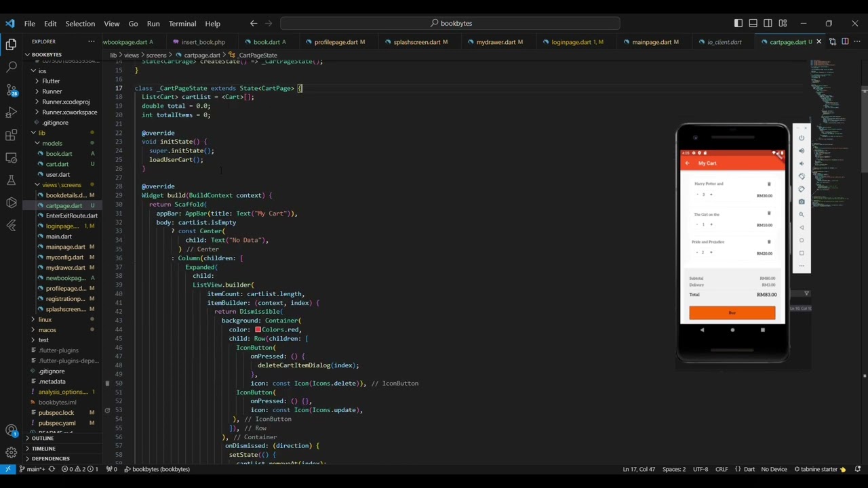
Task: Switch to the mydrawer.dart tab
Action: [496, 42]
